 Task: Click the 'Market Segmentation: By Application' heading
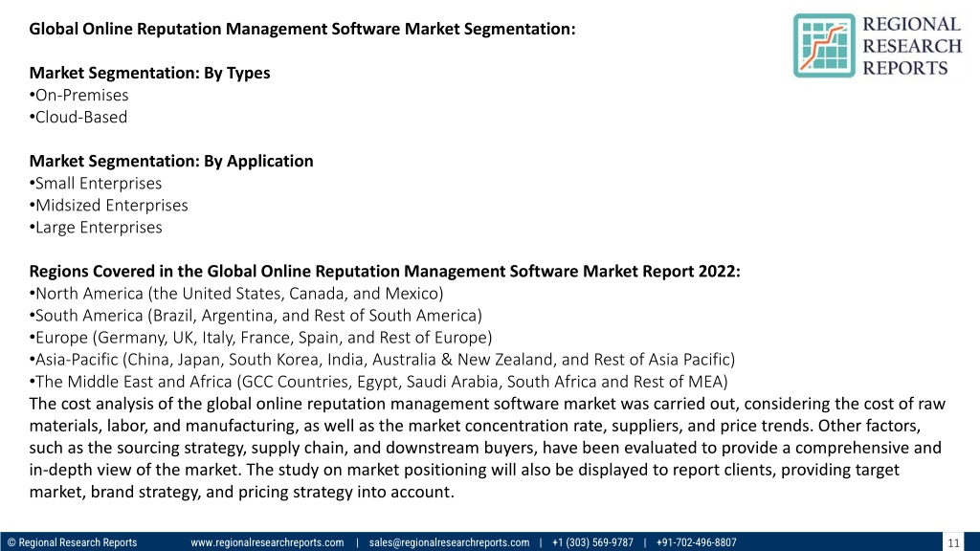(171, 161)
